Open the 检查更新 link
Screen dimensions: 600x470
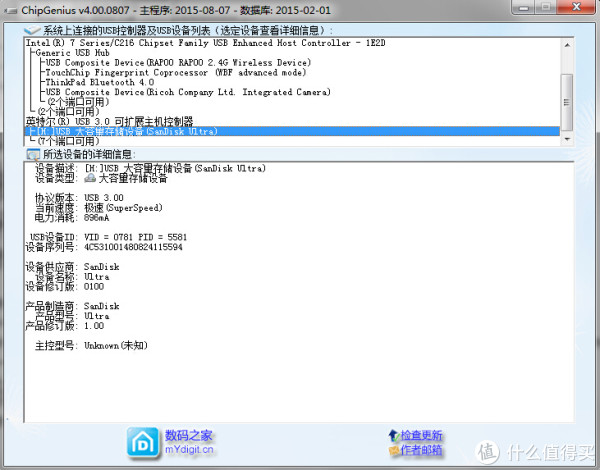click(x=421, y=435)
